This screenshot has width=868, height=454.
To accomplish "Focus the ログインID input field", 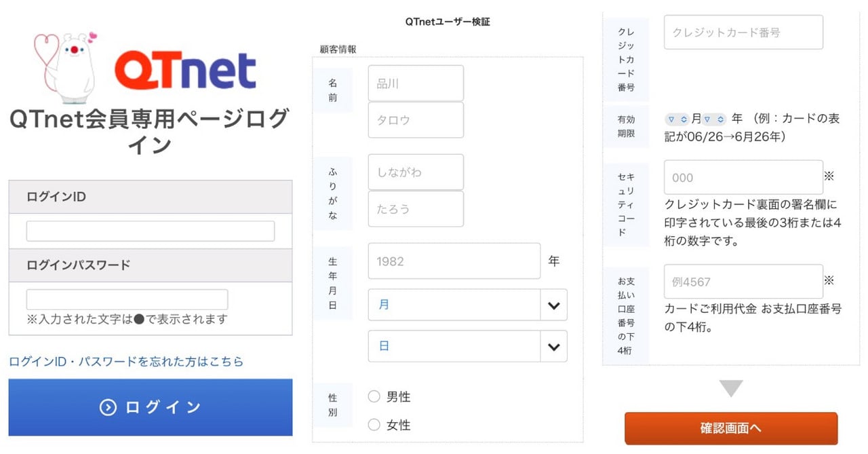I will (151, 231).
